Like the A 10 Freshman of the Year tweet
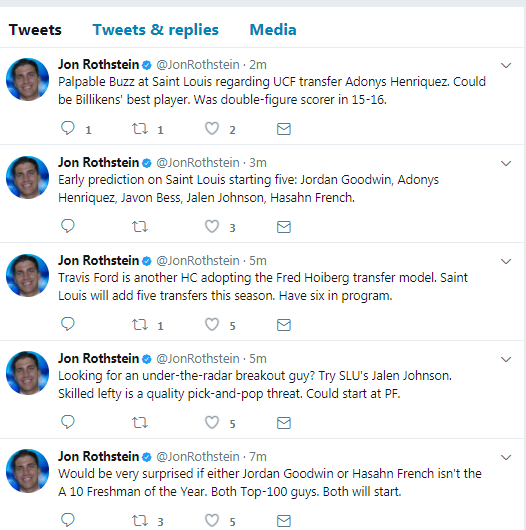Screen dimensions: 526x530 [212, 521]
